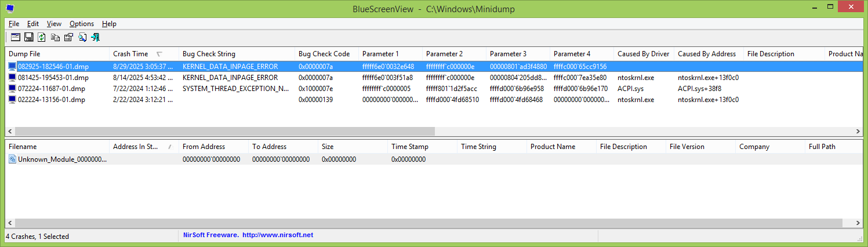The height and width of the screenshot is (247, 868).
Task: Sort by Crash Time column header
Action: pyautogui.click(x=144, y=54)
